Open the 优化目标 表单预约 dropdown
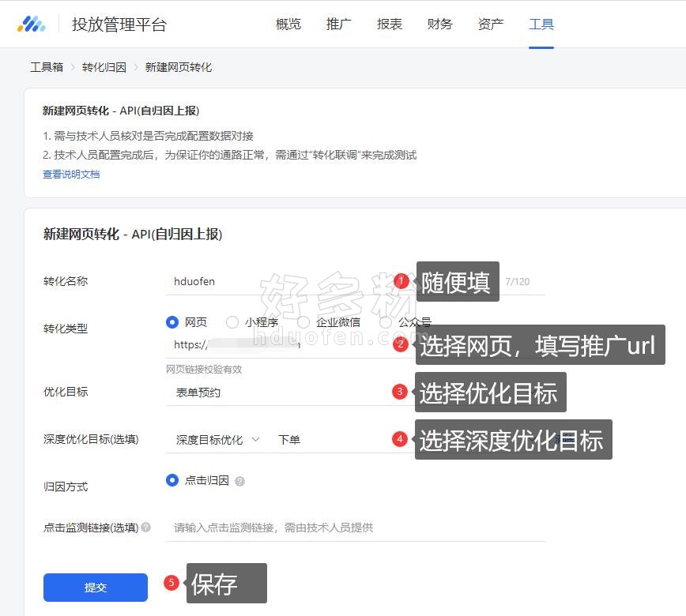This screenshot has height=616, width=686. click(x=277, y=392)
